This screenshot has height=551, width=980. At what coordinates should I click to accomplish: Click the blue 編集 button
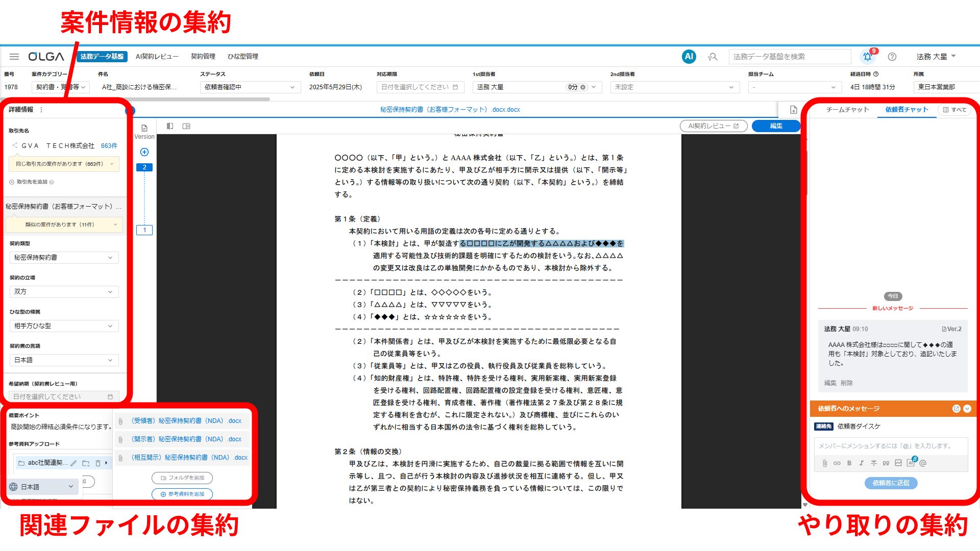(x=776, y=126)
